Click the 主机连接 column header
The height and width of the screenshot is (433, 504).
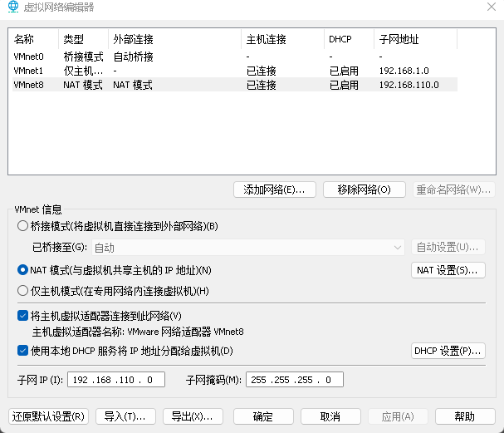(x=282, y=39)
